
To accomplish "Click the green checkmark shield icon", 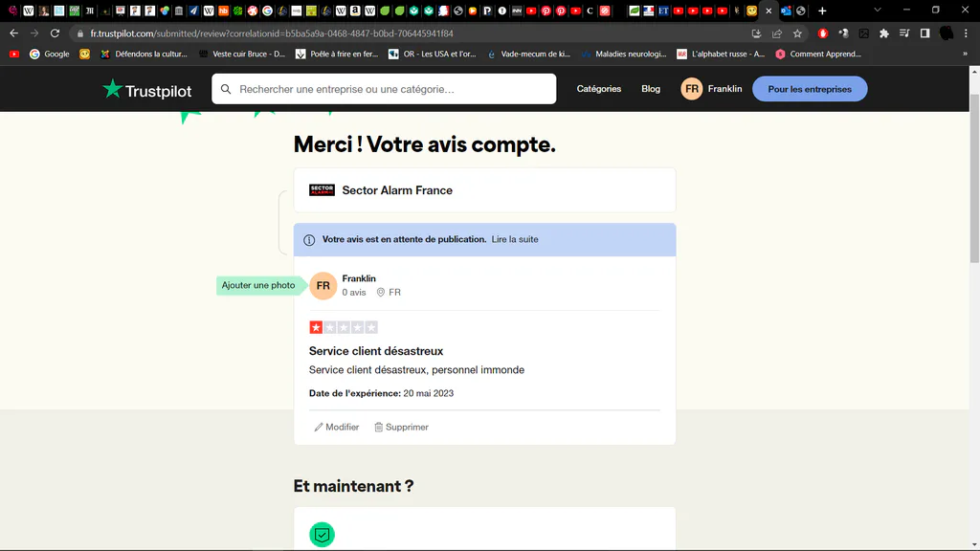I will click(x=322, y=535).
